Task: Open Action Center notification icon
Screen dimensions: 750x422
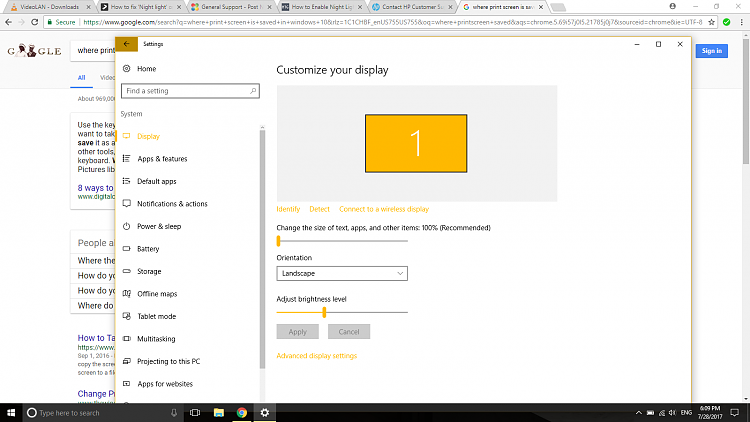Action: tap(734, 412)
